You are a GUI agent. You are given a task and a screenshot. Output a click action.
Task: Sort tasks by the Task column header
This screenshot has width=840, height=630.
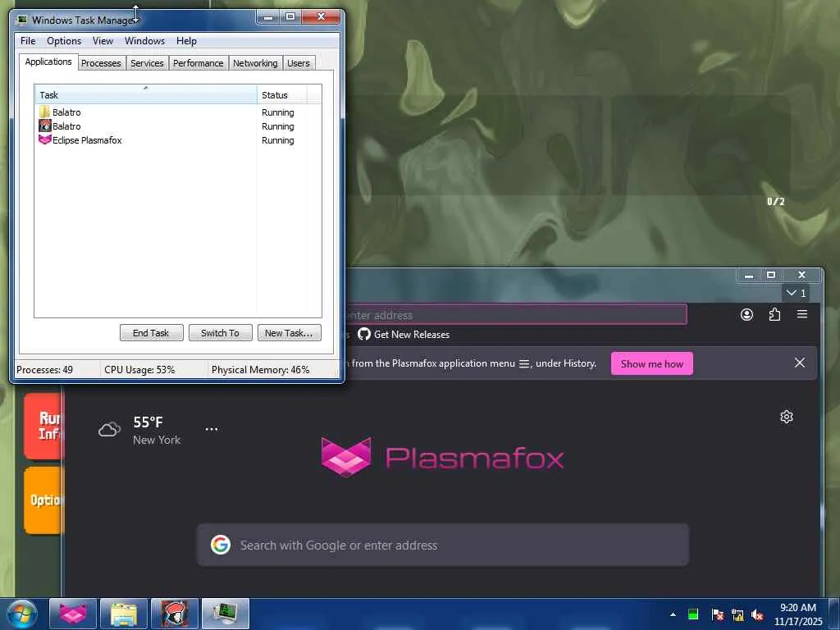click(x=146, y=95)
